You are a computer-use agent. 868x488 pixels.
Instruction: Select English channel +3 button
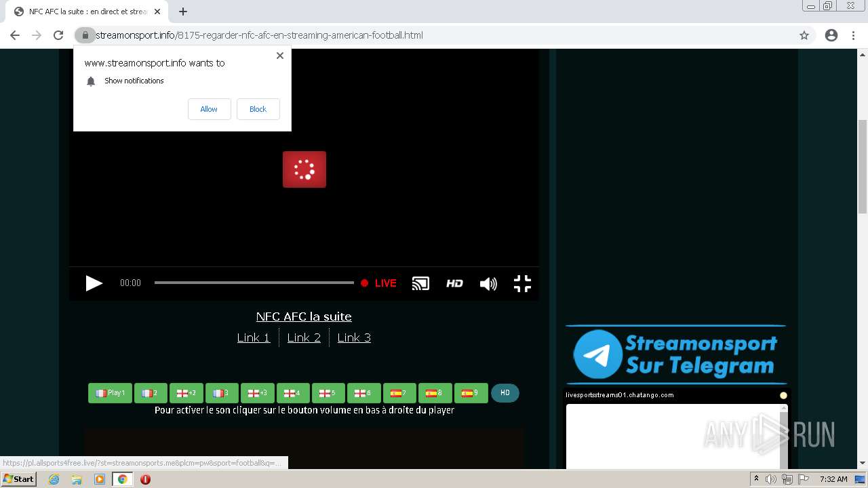pyautogui.click(x=258, y=393)
